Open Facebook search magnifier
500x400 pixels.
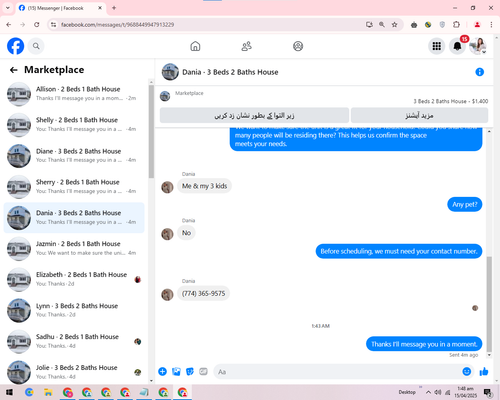tap(36, 46)
